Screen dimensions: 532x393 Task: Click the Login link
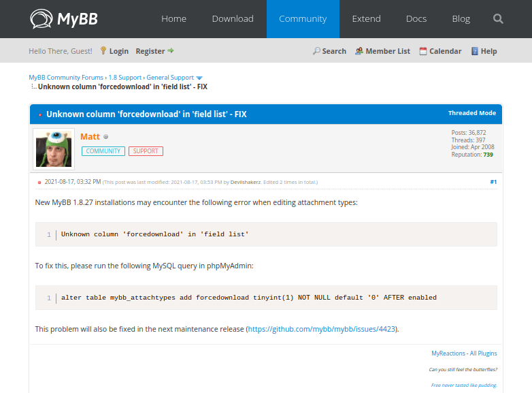click(119, 51)
